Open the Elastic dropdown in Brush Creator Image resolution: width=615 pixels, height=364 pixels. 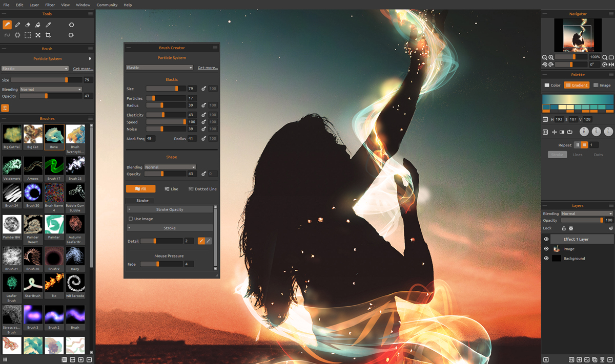pyautogui.click(x=159, y=68)
